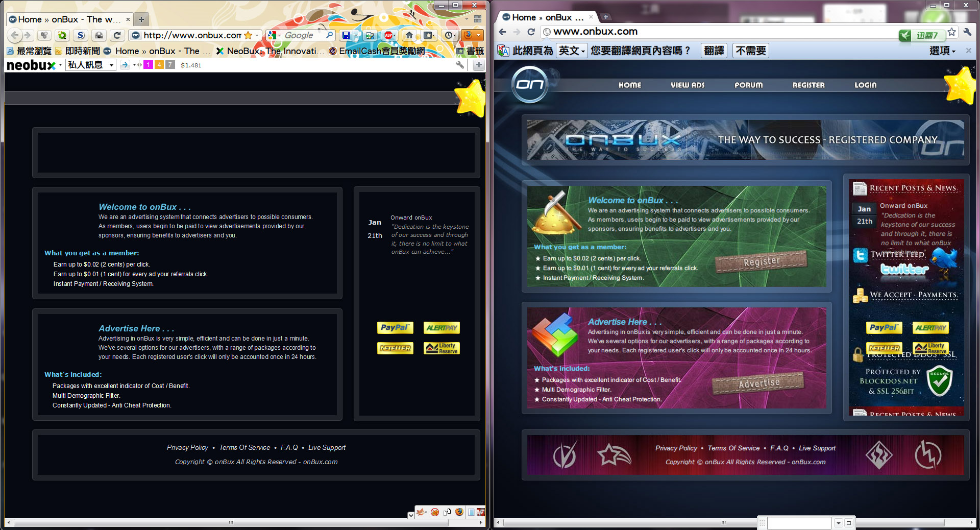Reload the page in Chrome window
Screen dimensions: 980x530
click(531, 32)
